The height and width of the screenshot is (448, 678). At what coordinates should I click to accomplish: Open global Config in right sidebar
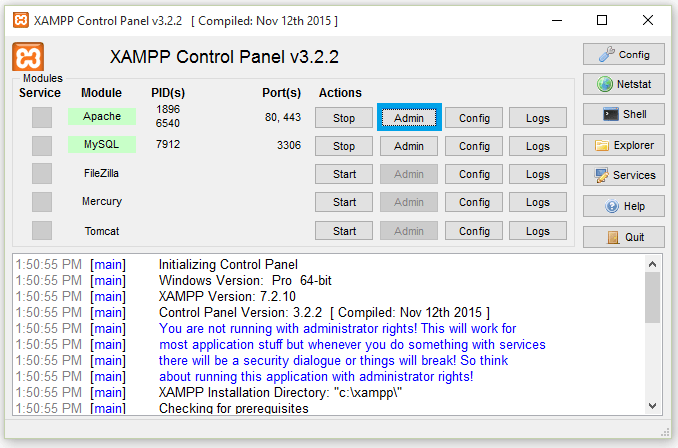click(x=623, y=55)
